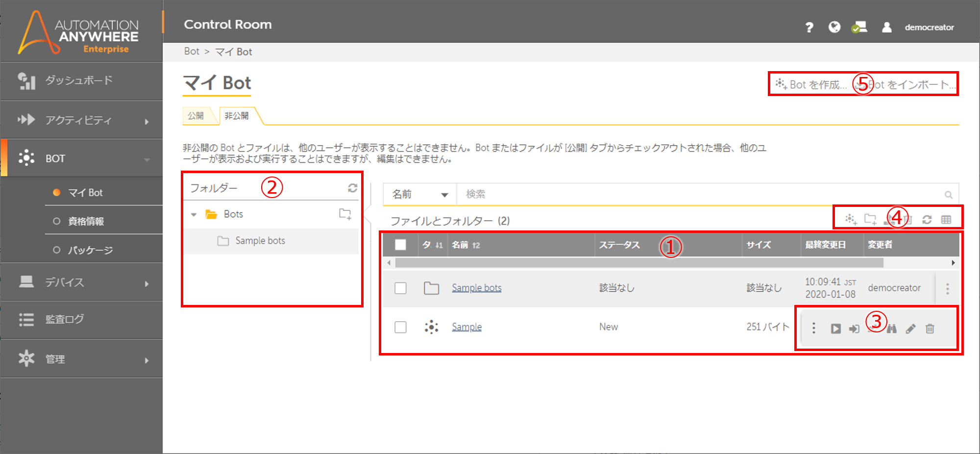Image resolution: width=980 pixels, height=454 pixels.
Task: Click the scrollbar left arrow in table
Action: tap(389, 263)
